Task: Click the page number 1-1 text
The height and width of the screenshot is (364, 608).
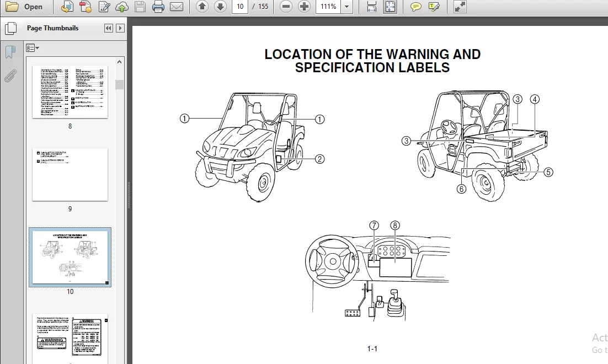Action: coord(372,349)
